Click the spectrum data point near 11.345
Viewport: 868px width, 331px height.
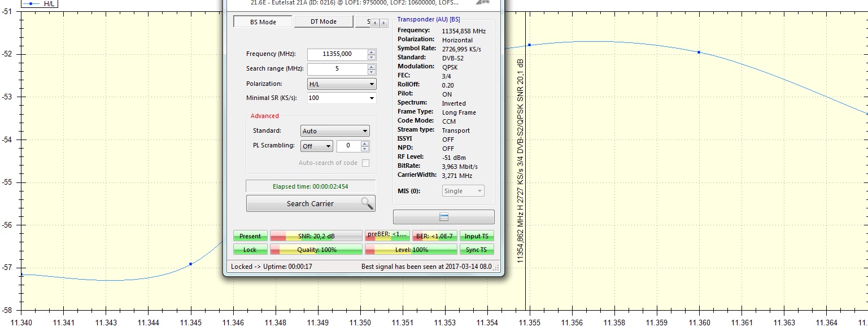pyautogui.click(x=191, y=264)
